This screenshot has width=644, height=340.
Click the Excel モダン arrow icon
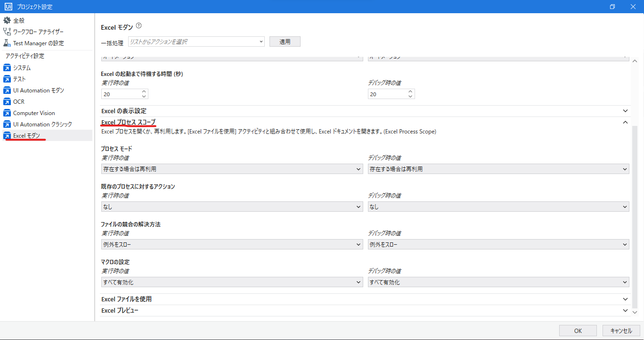tap(7, 136)
